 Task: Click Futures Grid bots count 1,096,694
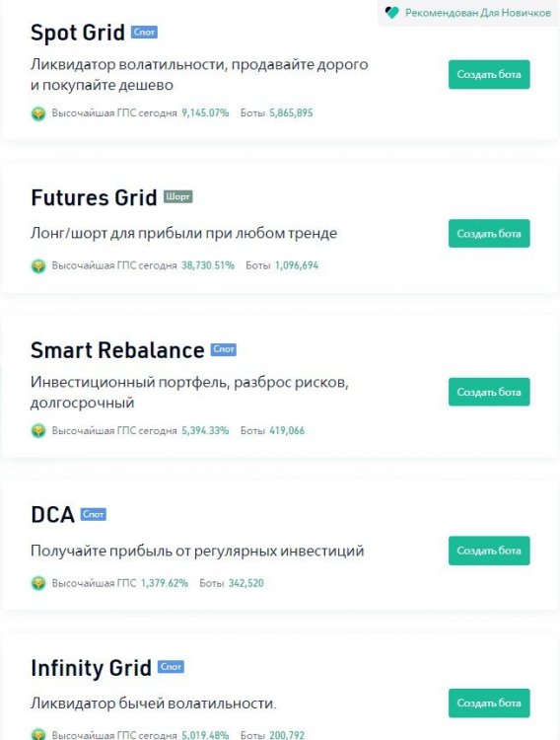[297, 265]
